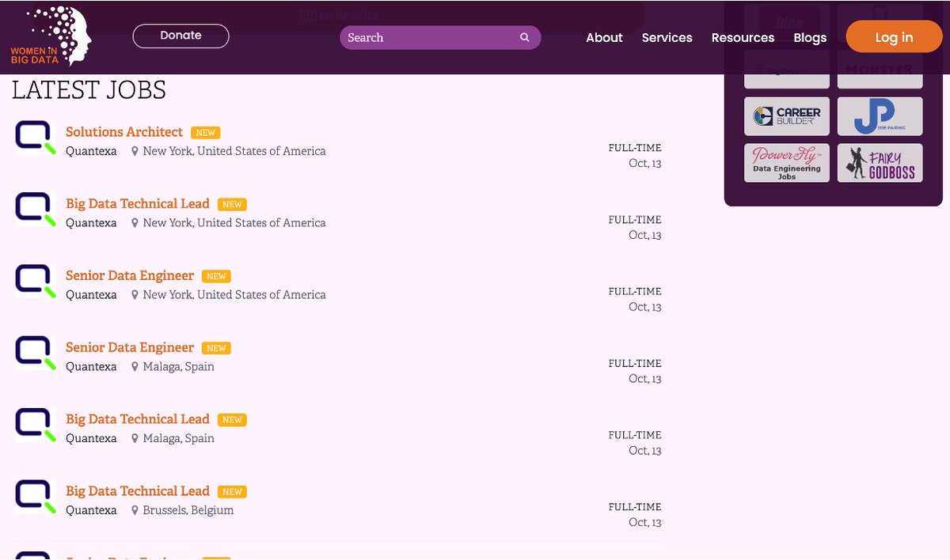950x560 pixels.
Task: Open the Resources menu
Action: pyautogui.click(x=743, y=37)
